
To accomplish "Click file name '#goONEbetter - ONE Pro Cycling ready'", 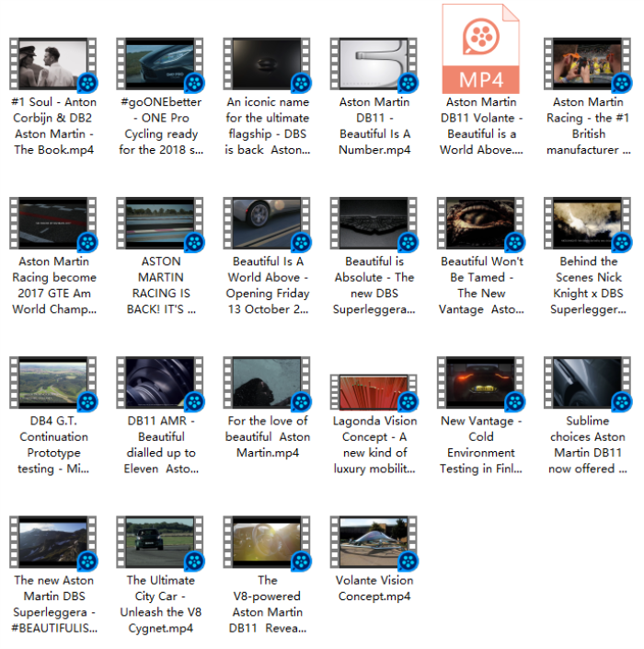I will pos(161,126).
